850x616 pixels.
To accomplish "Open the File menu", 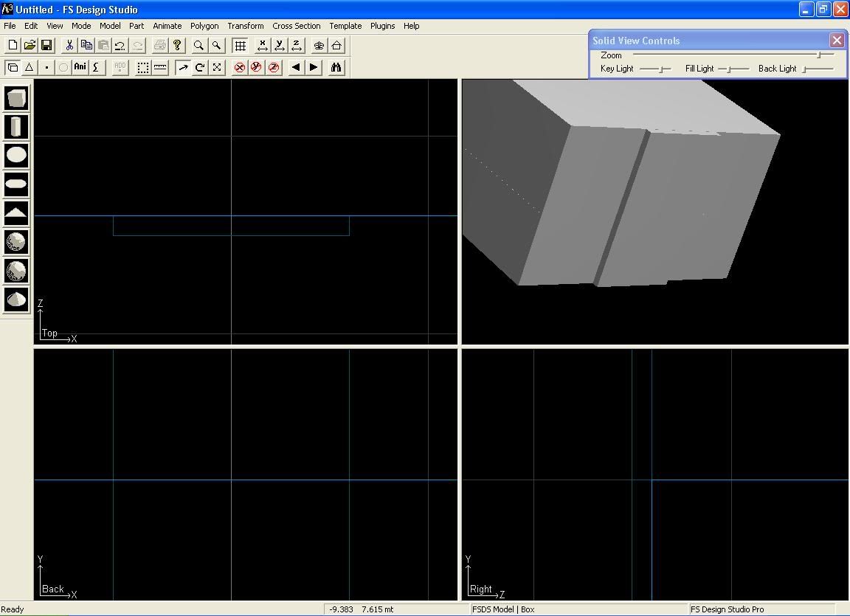I will 10,26.
